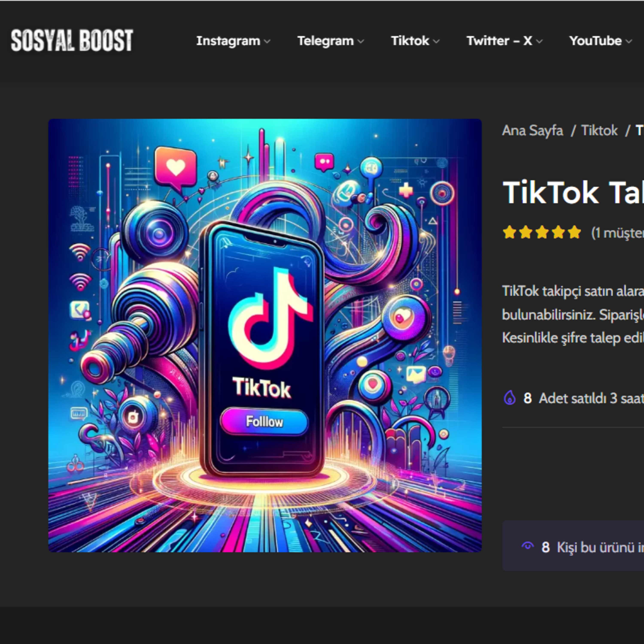The width and height of the screenshot is (644, 644).
Task: Click the TikTok product title heading
Action: 573,193
